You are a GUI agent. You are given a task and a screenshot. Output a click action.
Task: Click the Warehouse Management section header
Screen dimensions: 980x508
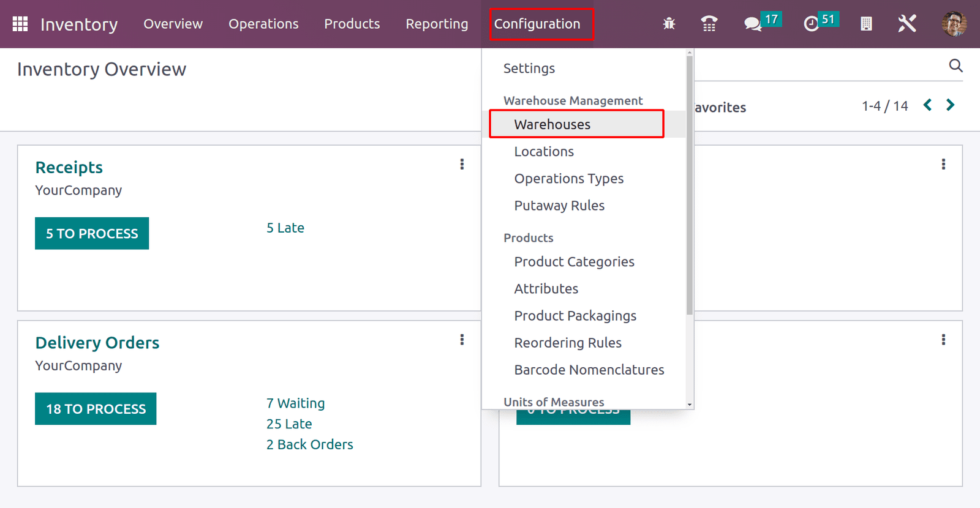[x=573, y=100]
